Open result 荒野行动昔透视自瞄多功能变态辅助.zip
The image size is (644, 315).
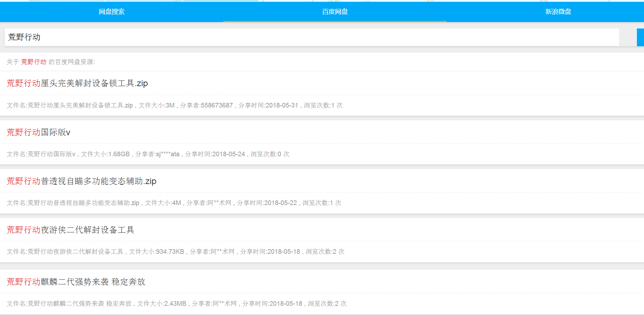pos(81,181)
